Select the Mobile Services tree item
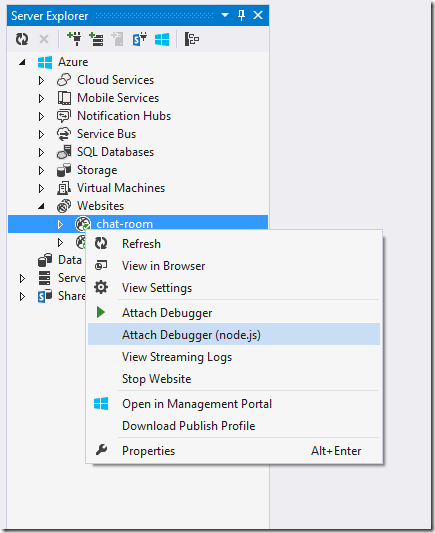 point(118,98)
